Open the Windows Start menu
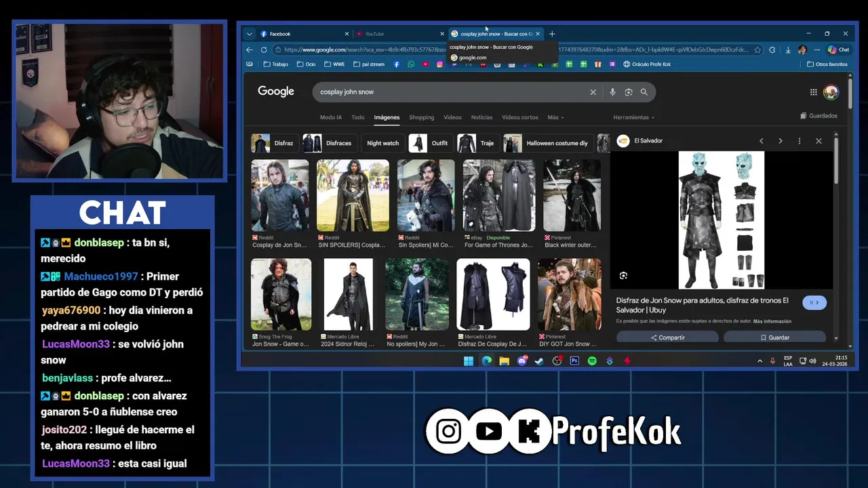 (469, 361)
